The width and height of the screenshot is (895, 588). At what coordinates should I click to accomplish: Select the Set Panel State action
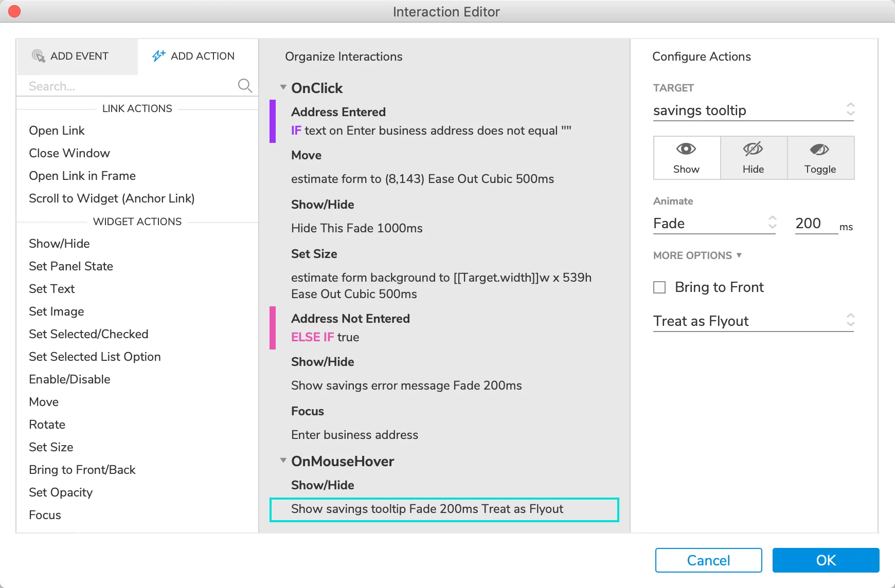tap(71, 266)
